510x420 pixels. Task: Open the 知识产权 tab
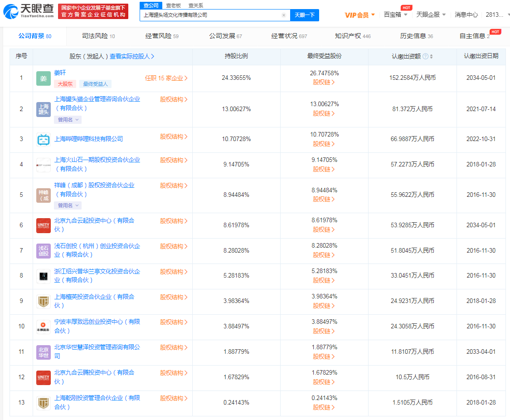click(353, 36)
